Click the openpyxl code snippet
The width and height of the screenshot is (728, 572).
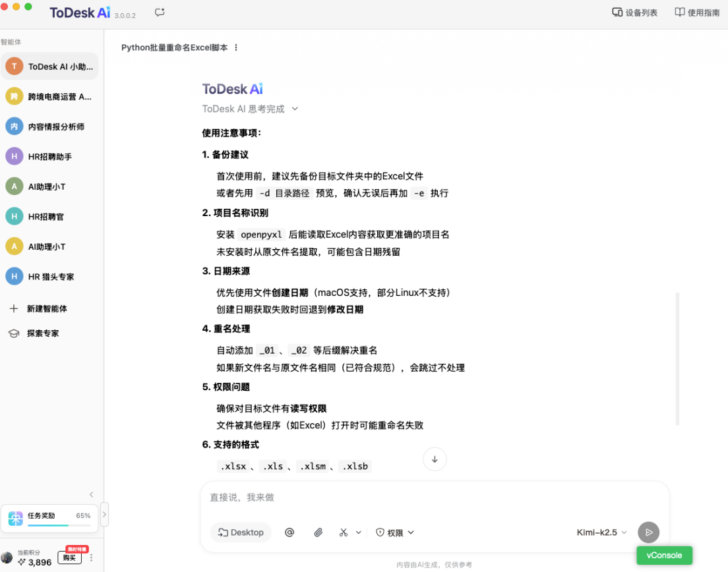(x=261, y=235)
